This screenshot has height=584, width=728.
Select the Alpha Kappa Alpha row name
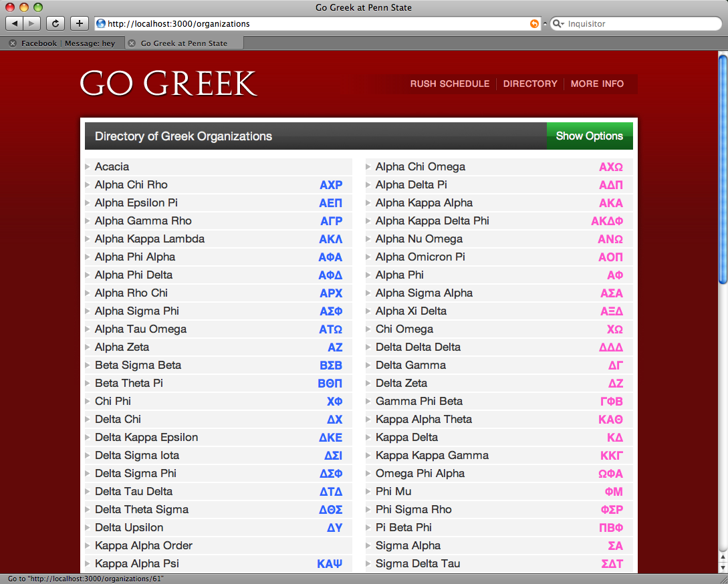[424, 203]
